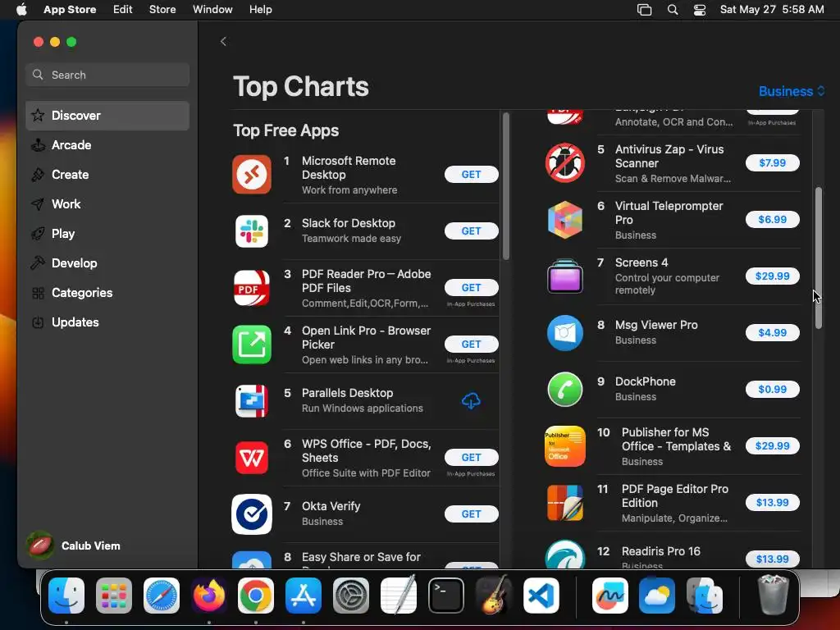Select Create in the sidebar
This screenshot has height=630, width=840.
(107, 175)
